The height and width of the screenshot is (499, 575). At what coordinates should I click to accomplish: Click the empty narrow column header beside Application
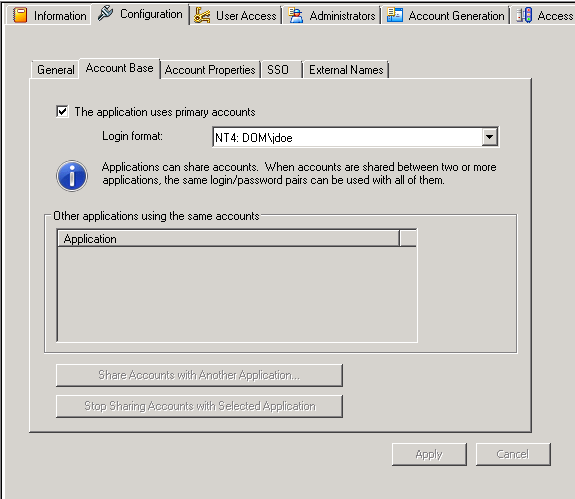point(408,239)
